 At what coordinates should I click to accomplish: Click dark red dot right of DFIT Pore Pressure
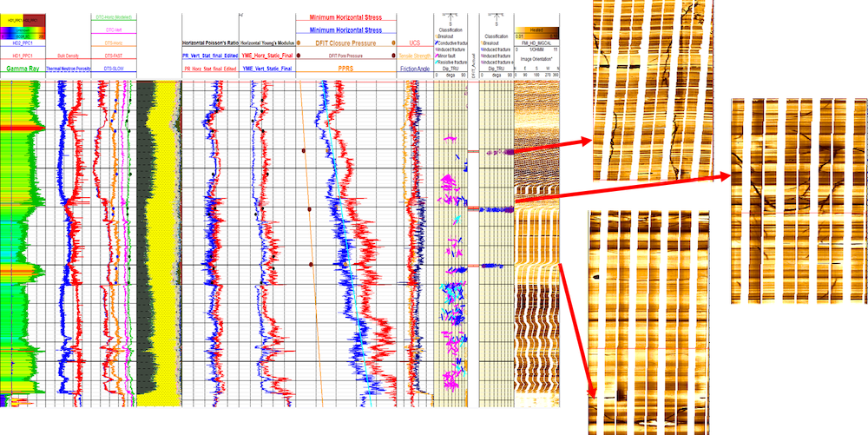pos(393,55)
